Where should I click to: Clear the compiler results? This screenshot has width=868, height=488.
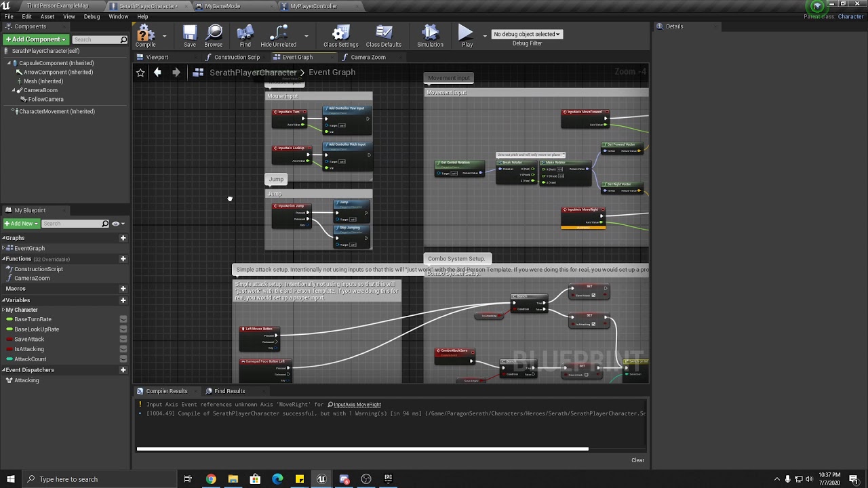637,460
